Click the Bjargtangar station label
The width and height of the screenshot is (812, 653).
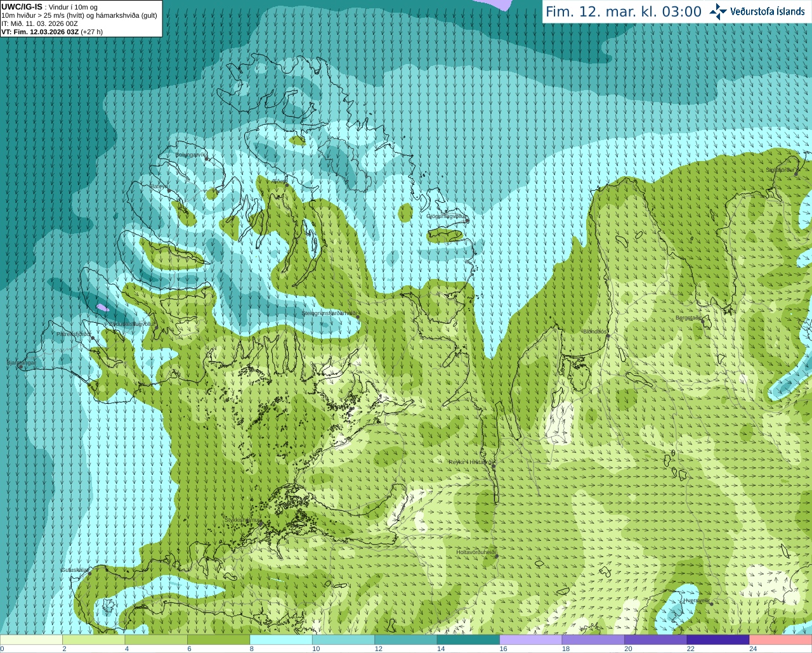[x=21, y=362]
